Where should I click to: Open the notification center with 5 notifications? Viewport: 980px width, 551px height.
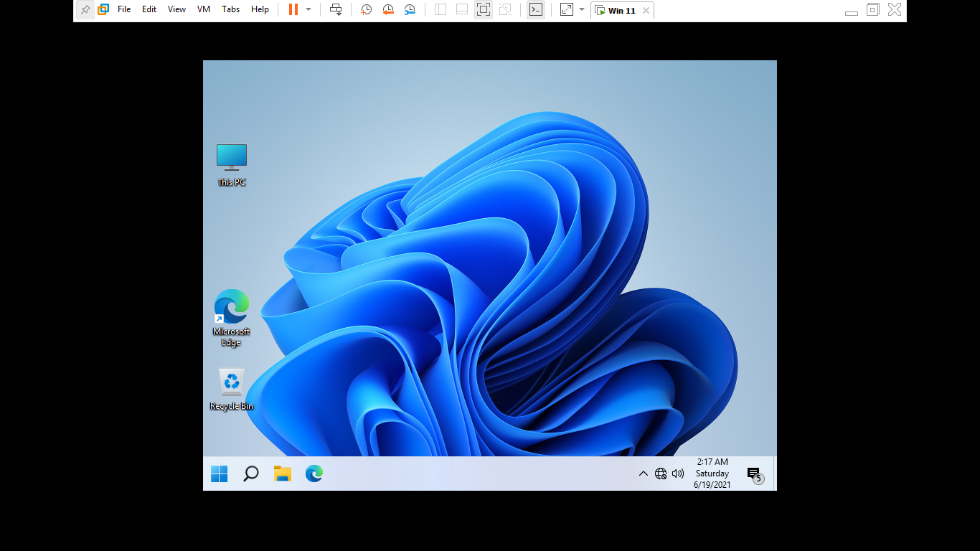[x=755, y=474]
